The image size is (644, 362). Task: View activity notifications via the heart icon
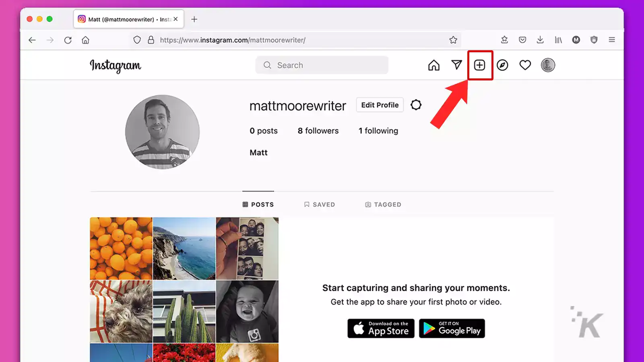click(525, 65)
